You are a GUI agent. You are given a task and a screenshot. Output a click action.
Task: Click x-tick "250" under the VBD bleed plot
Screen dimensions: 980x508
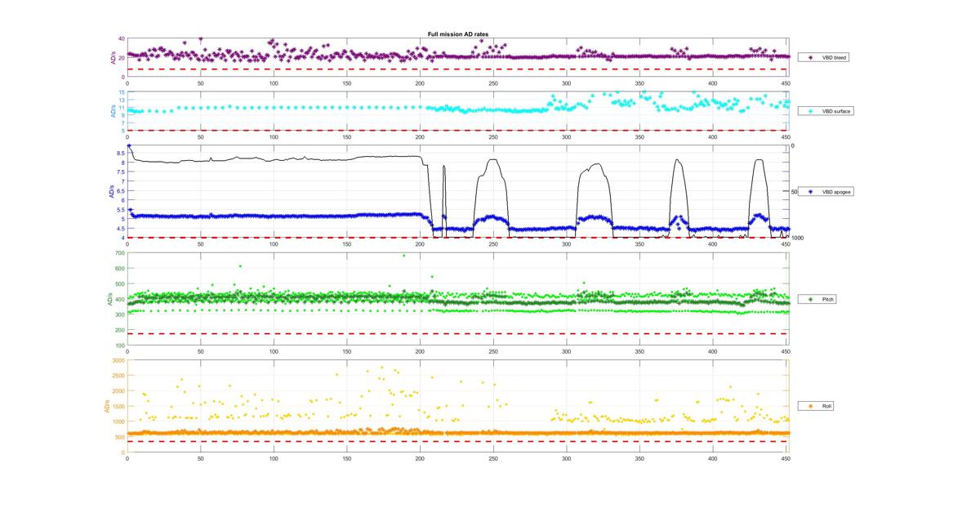[493, 83]
